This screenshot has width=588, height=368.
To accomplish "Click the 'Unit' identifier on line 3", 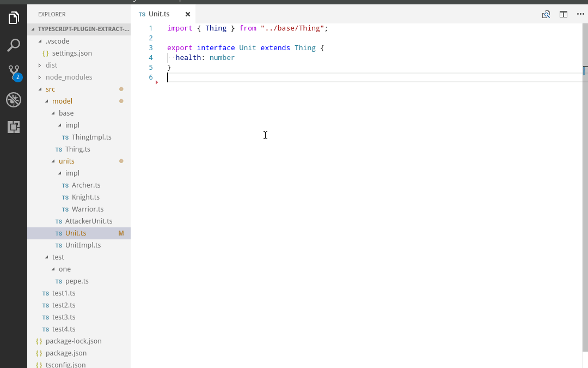I will pos(248,47).
